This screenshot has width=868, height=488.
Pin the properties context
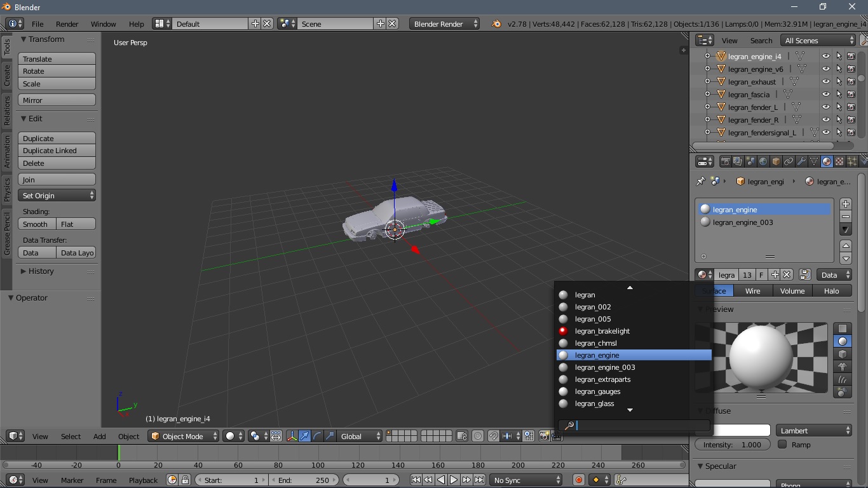click(x=700, y=181)
